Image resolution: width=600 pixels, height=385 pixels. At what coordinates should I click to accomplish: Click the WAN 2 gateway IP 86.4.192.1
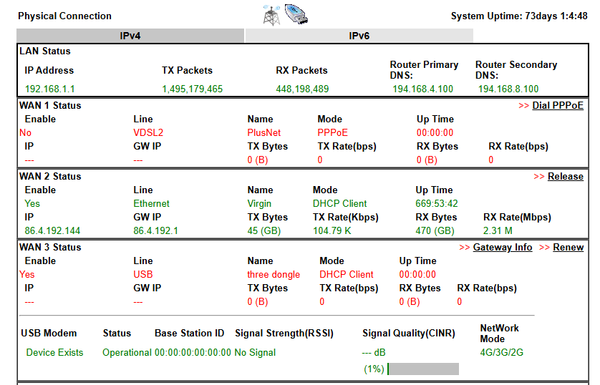(x=155, y=231)
